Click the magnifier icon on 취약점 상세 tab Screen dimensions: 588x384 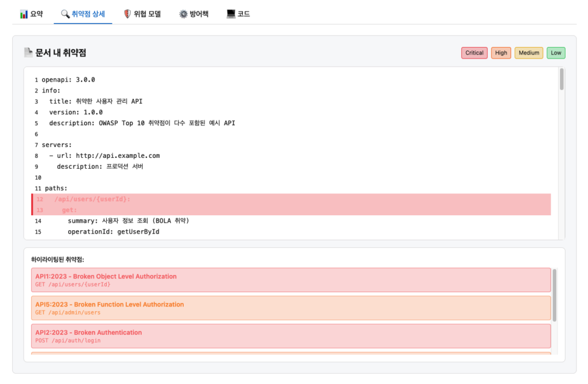(x=65, y=14)
